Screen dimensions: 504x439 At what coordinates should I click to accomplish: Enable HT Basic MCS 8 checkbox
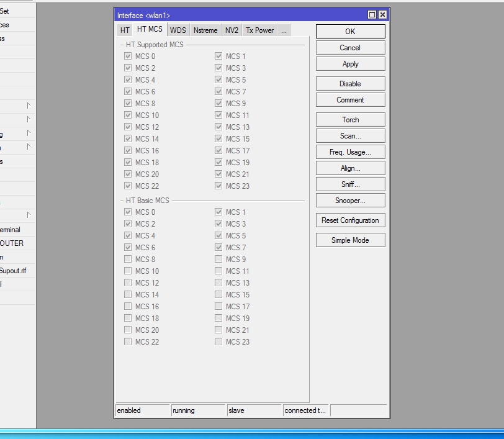pos(128,259)
